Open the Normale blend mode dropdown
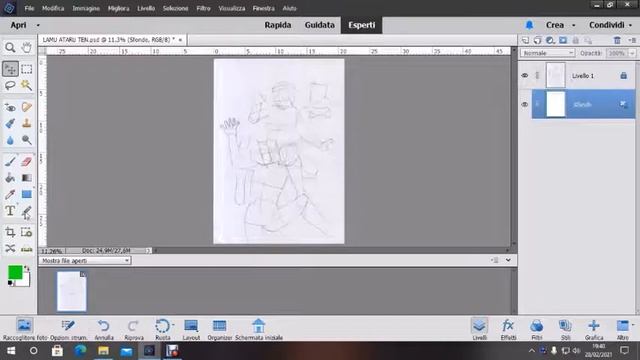The height and width of the screenshot is (360, 640). pos(547,53)
